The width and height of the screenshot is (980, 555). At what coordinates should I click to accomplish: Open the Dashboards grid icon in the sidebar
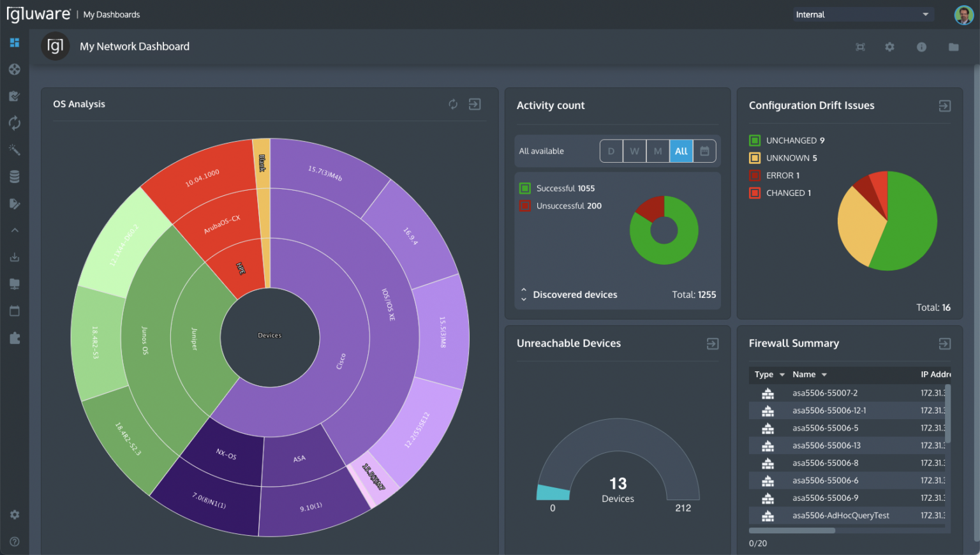click(14, 43)
